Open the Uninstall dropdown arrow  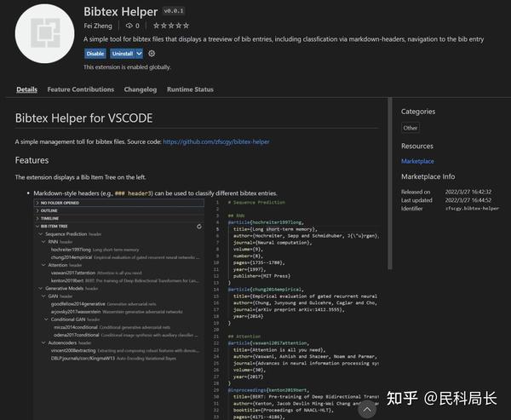point(139,54)
